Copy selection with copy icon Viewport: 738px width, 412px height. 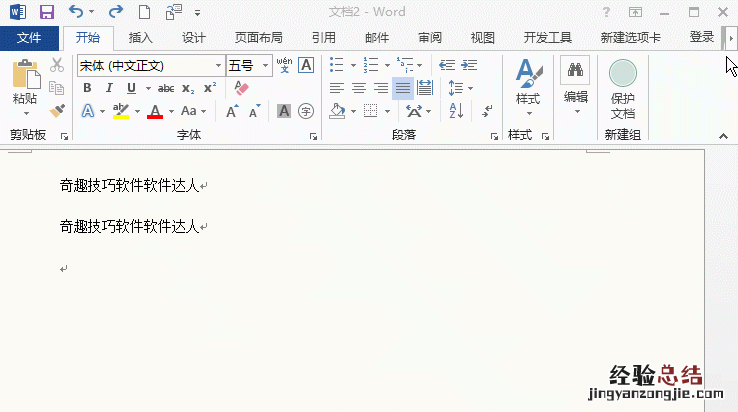(x=57, y=88)
